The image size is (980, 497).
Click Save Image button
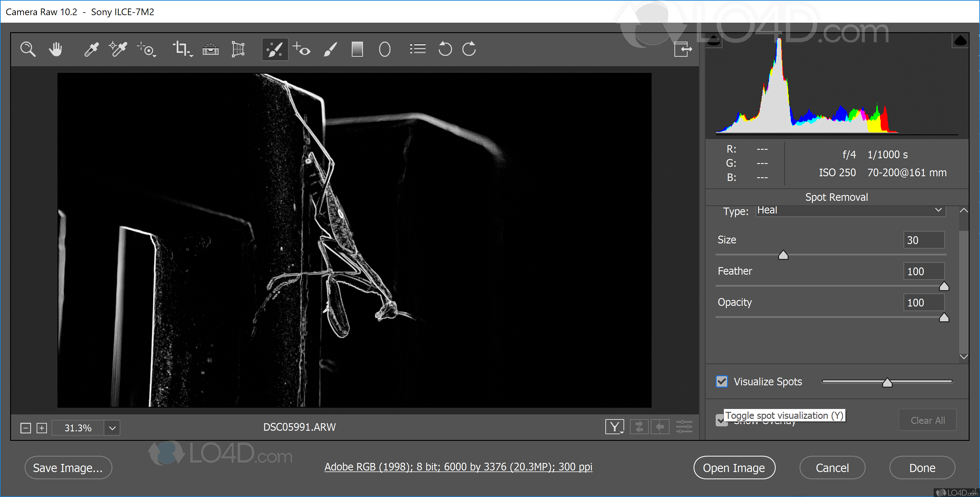coord(67,467)
